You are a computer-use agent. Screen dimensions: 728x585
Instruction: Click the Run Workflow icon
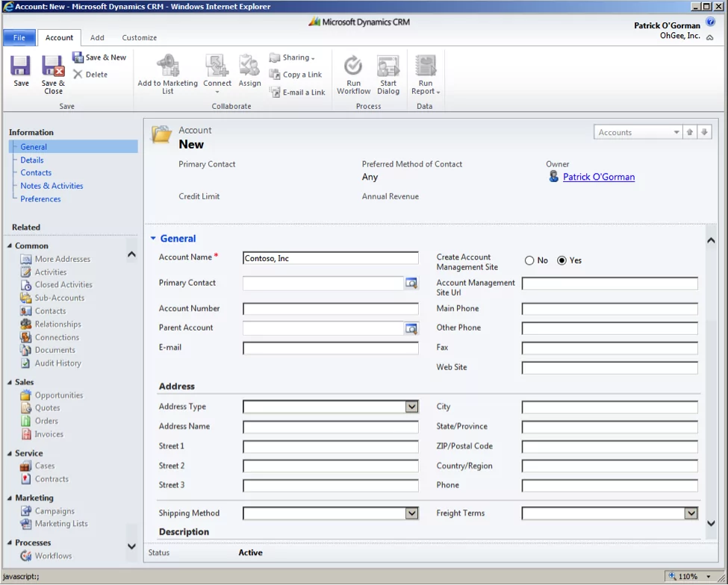coord(353,66)
